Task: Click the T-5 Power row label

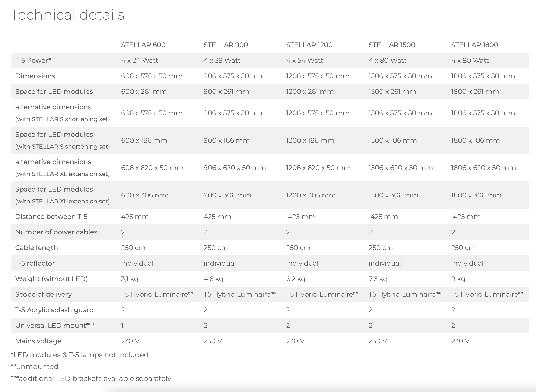Action: pos(33,61)
